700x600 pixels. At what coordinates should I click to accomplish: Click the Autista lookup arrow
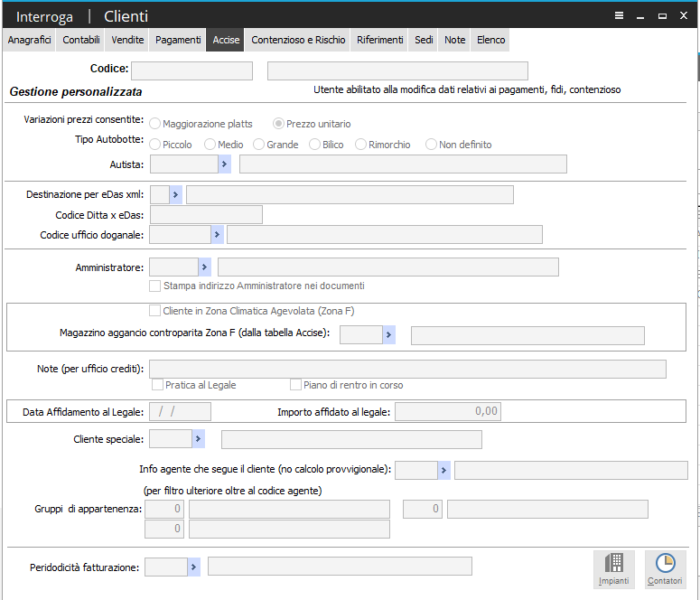225,164
